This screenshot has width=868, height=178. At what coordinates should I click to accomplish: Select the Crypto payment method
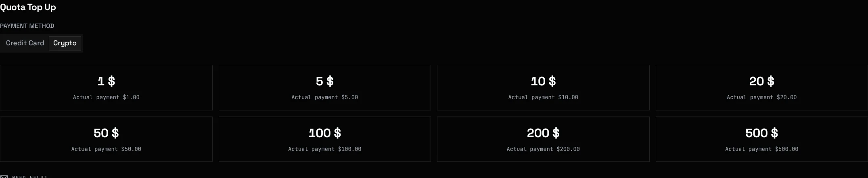pos(65,43)
